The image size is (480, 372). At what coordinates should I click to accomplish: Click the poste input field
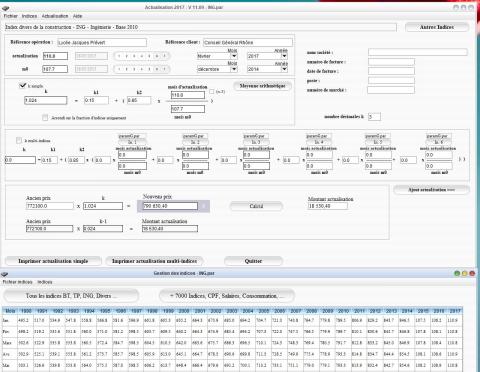(391, 80)
